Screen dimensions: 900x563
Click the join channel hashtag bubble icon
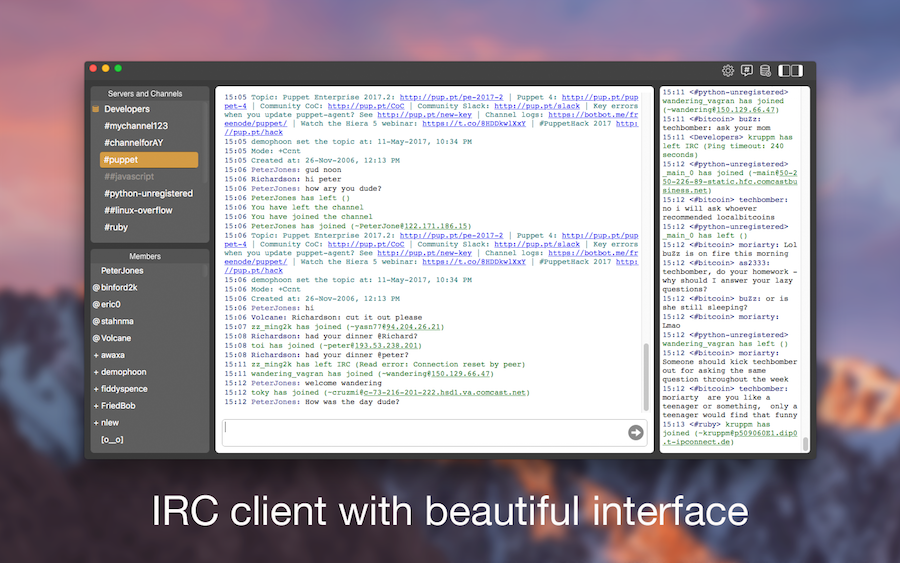(x=747, y=71)
